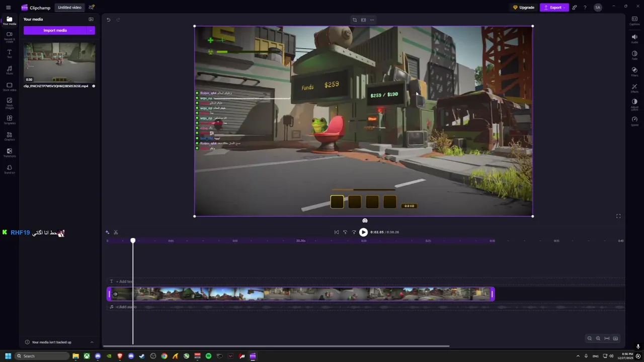Open the Music sidebar panel
Viewport: 644px width, 362px height.
tap(9, 70)
